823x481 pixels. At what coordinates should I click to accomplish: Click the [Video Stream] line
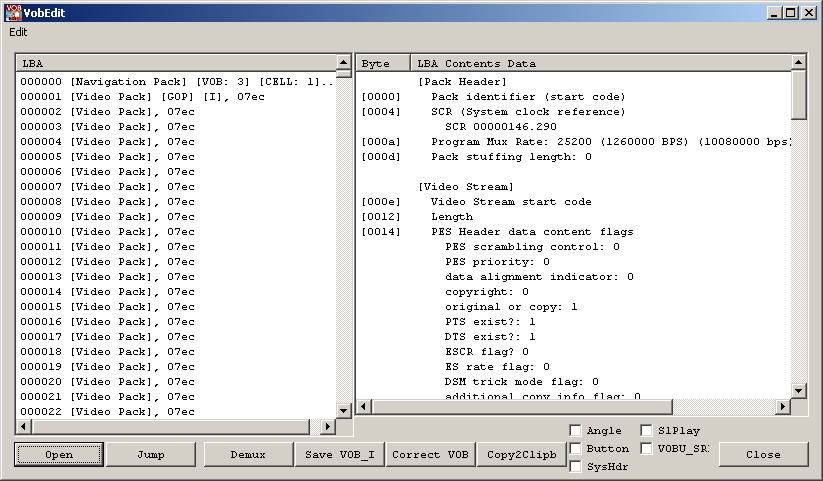click(466, 187)
